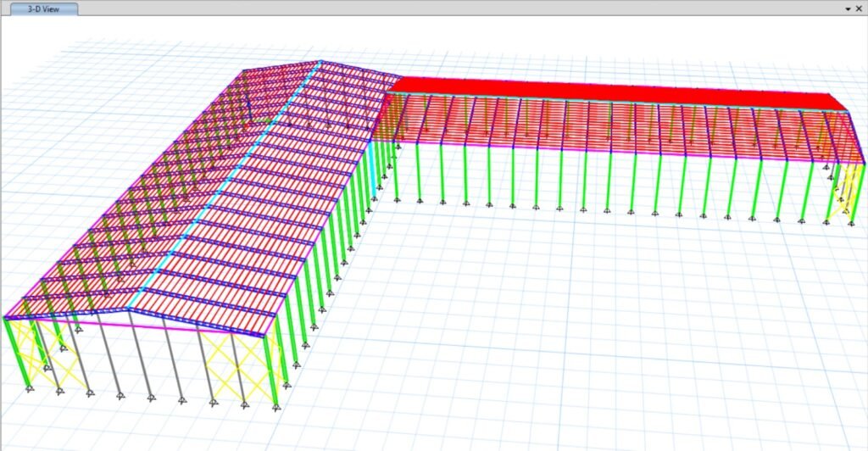Select the cyan column where the two wings meet
Screen dimensions: 868x451
(371, 165)
